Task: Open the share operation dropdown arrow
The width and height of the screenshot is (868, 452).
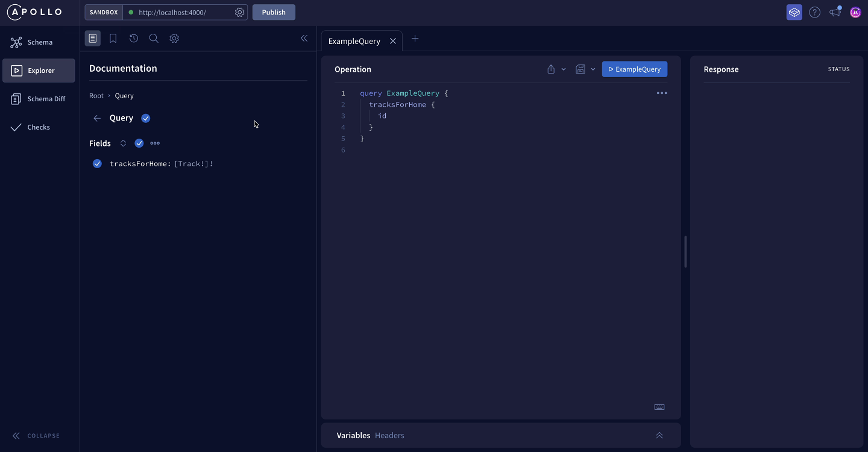Action: pos(564,69)
